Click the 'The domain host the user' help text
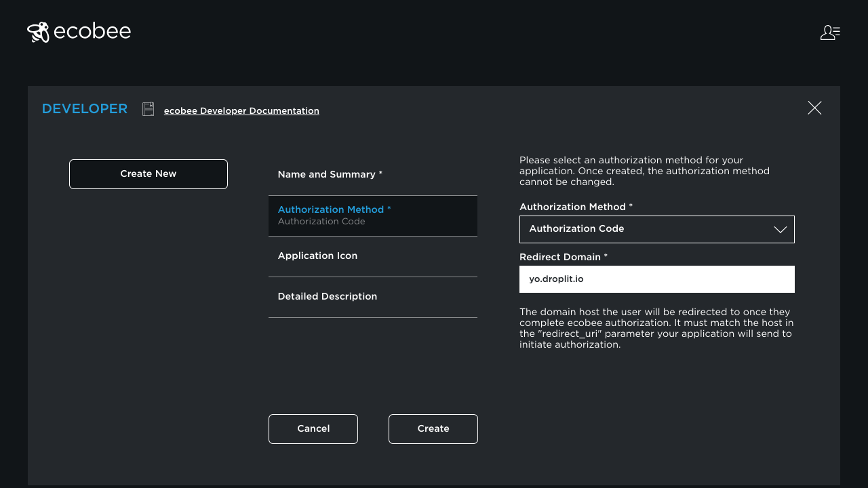The width and height of the screenshot is (868, 488). coord(656,328)
